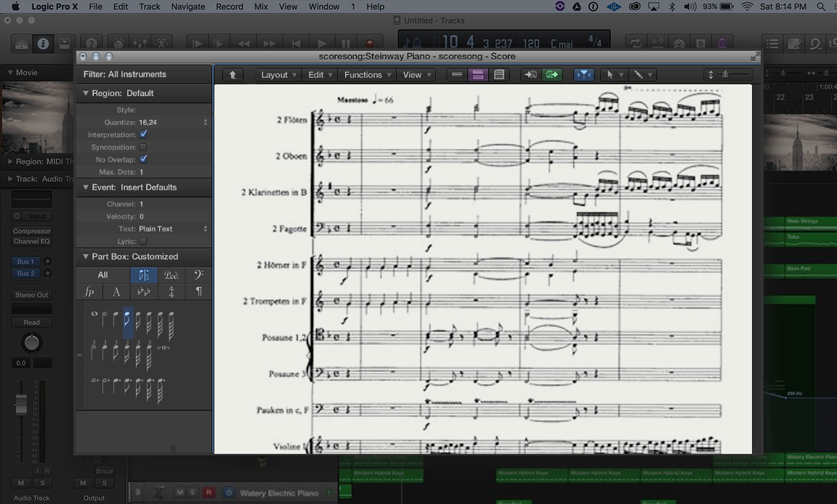Mute the Audio Track channel strip
837x504 pixels.
click(21, 483)
